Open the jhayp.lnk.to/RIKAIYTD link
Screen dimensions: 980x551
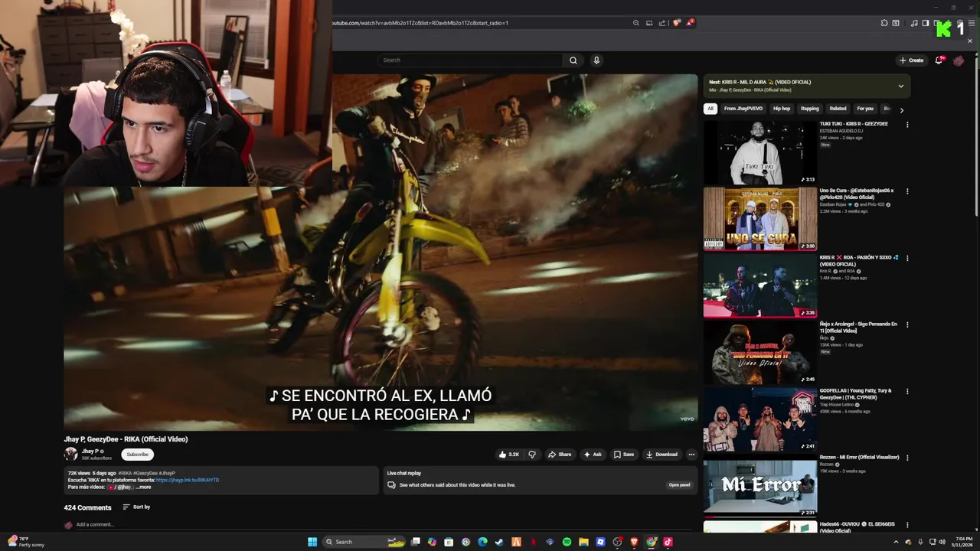tap(188, 480)
